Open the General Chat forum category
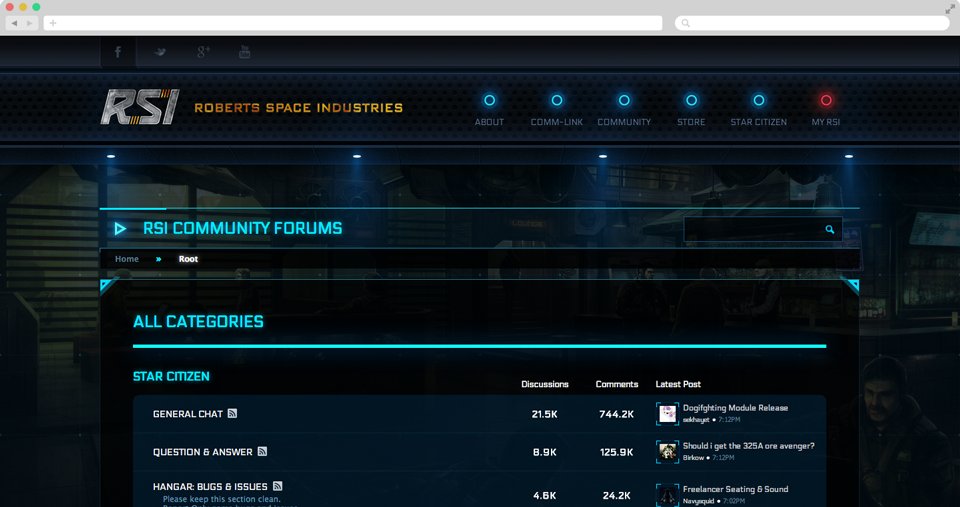 [187, 414]
